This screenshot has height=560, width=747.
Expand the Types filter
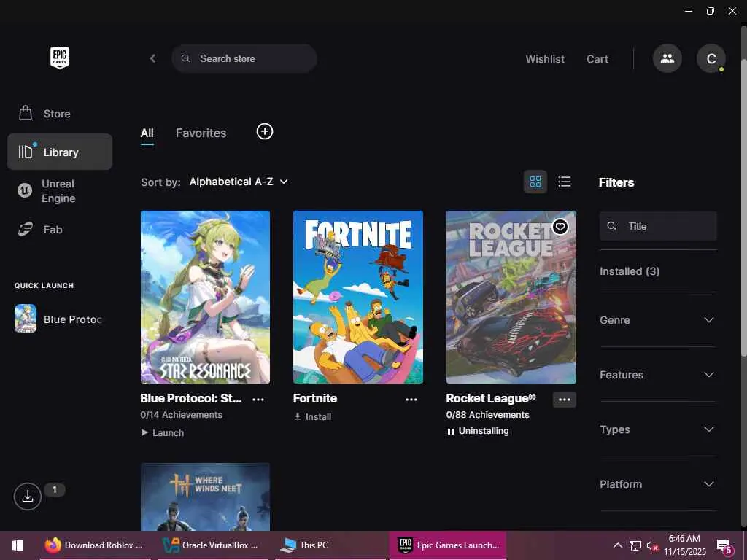658,429
